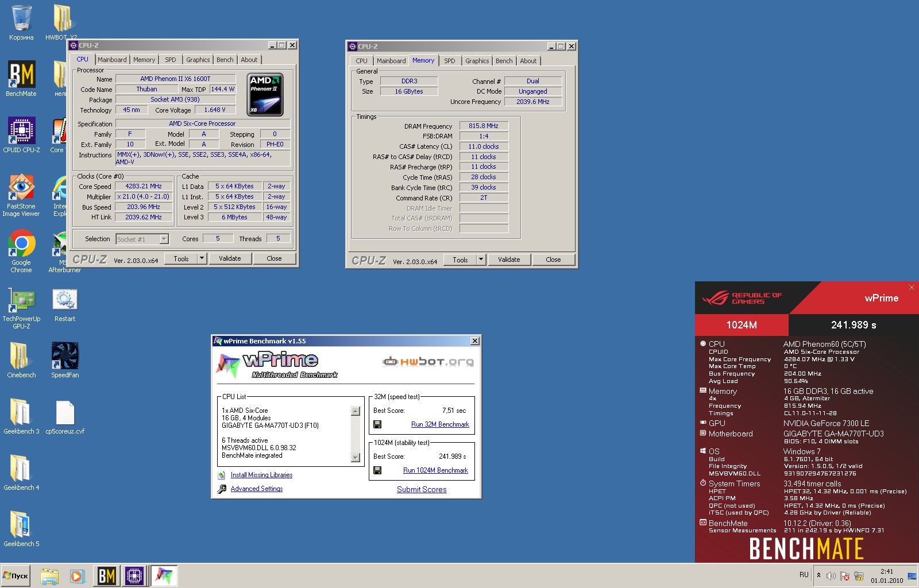
Task: Click the Core Speed value field
Action: pos(144,186)
